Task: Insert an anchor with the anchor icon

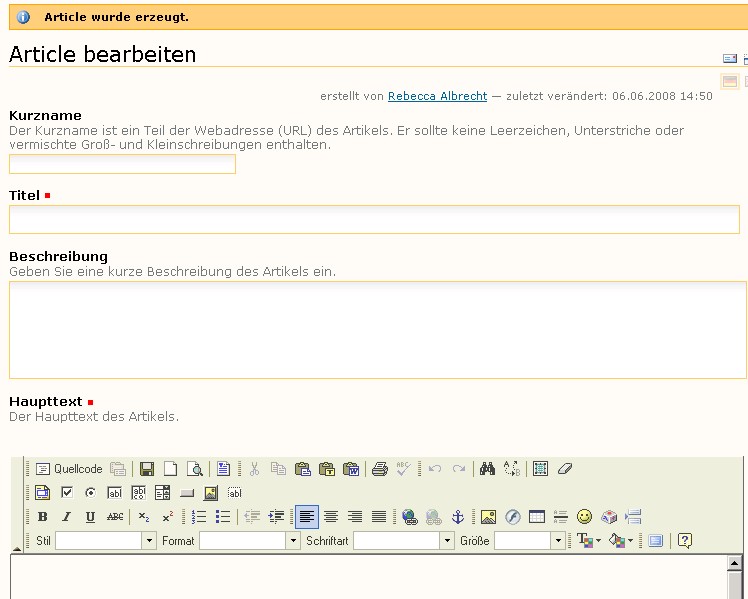Action: tap(458, 517)
